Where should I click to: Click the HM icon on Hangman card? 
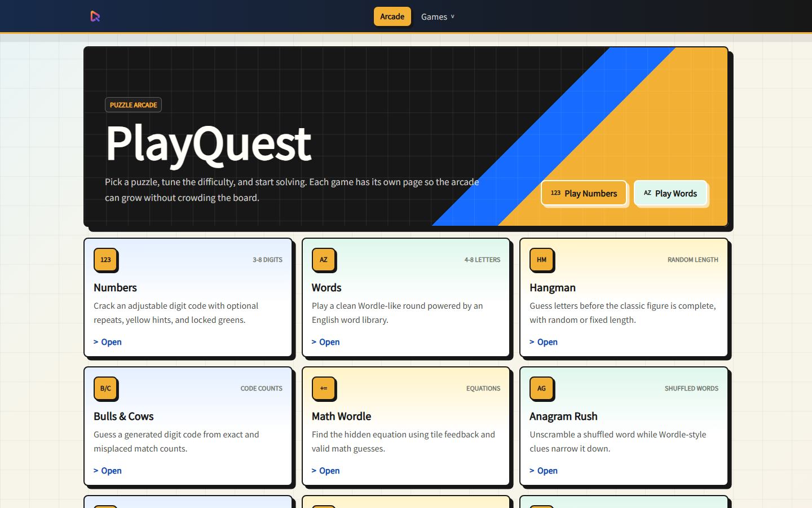[541, 260]
